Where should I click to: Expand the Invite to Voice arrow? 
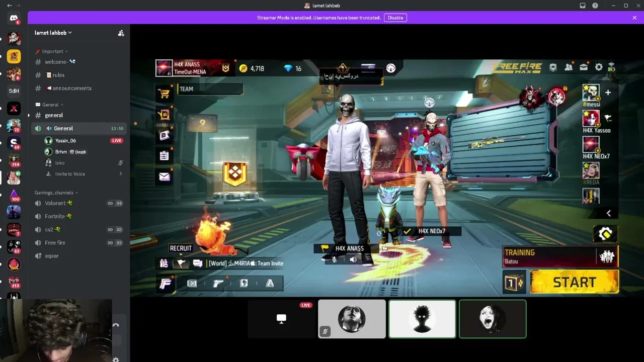click(121, 174)
